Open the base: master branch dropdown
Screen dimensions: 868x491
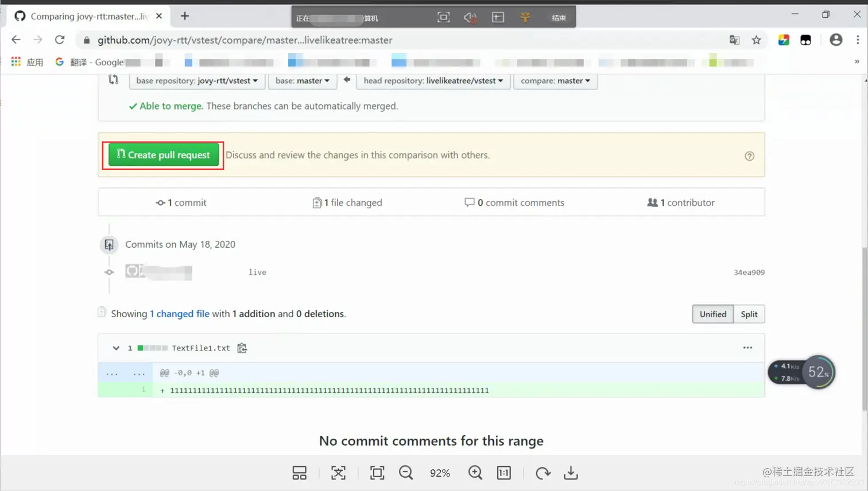302,81
